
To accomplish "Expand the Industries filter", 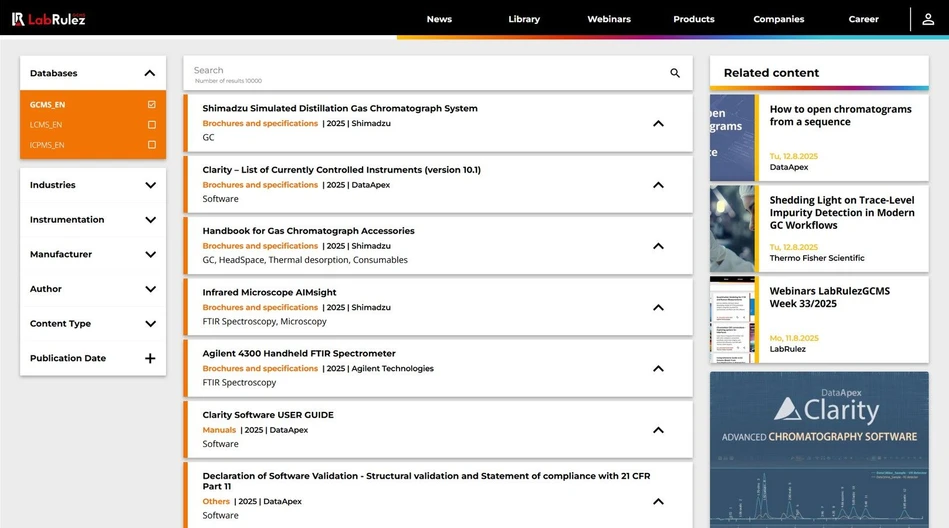I will (150, 185).
